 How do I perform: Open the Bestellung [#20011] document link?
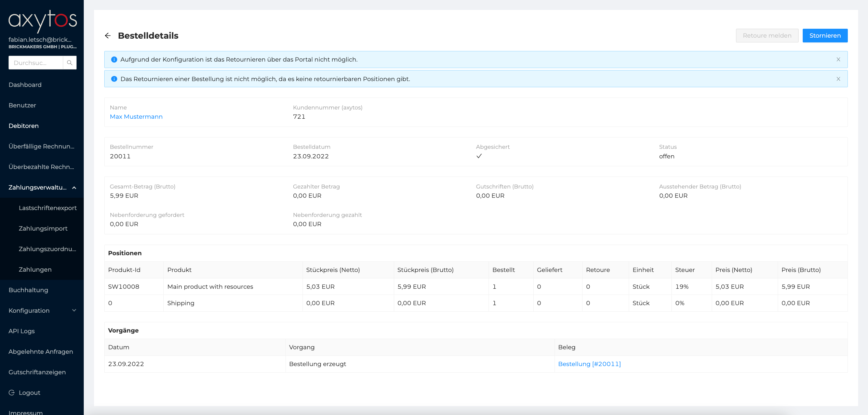[x=589, y=364]
